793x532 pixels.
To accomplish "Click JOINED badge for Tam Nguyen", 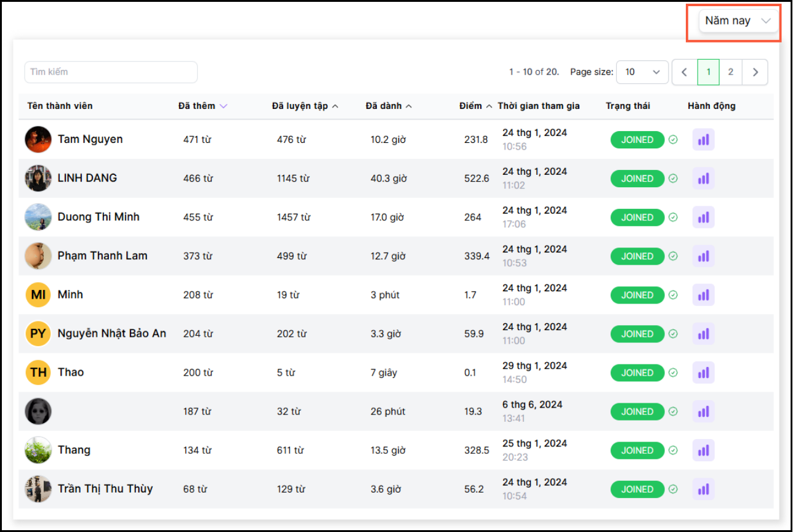I will (x=637, y=140).
